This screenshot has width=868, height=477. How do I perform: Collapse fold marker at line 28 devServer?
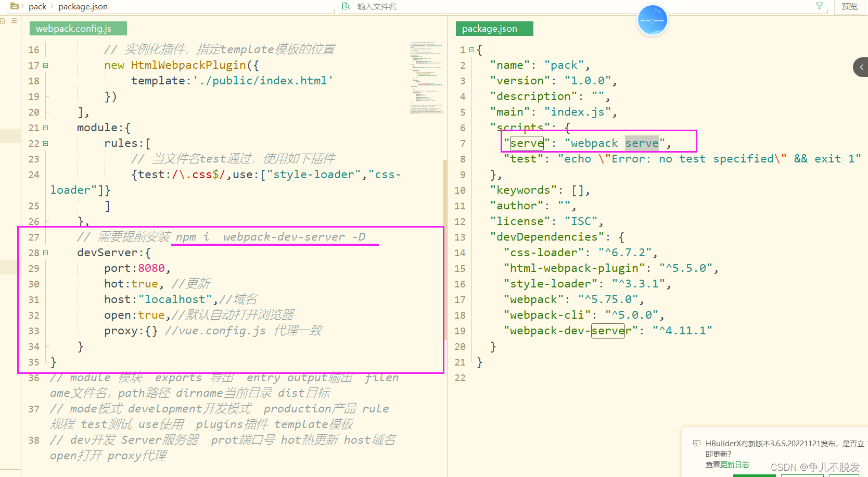(46, 253)
